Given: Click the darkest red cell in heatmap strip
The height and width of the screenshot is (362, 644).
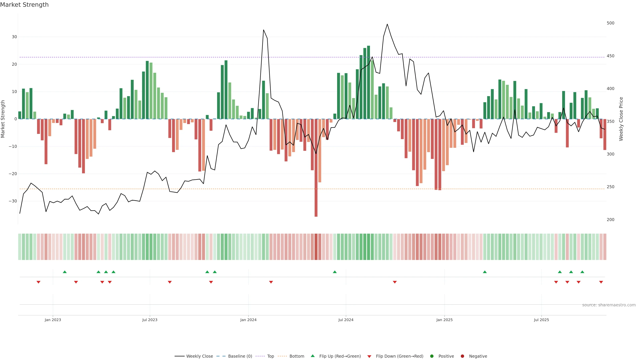Looking at the screenshot, I should click(316, 247).
